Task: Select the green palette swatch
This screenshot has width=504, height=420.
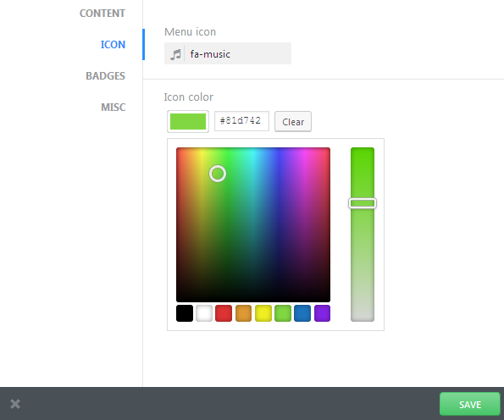Action: click(x=283, y=313)
